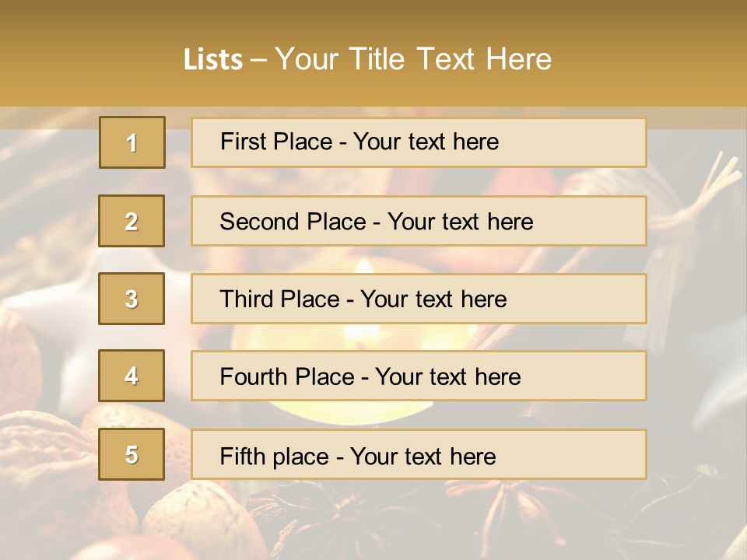
Task: Click the 'Second Place' text box
Action: 419,221
